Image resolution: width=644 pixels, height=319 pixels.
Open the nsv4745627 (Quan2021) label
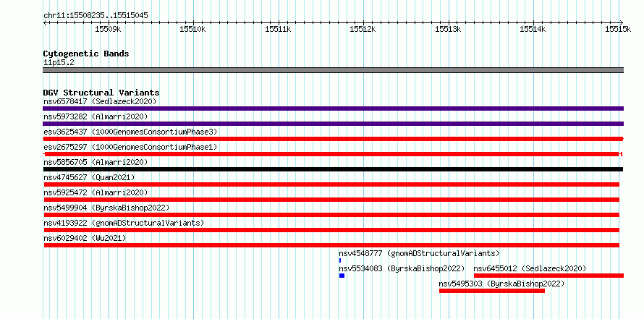coord(89,177)
